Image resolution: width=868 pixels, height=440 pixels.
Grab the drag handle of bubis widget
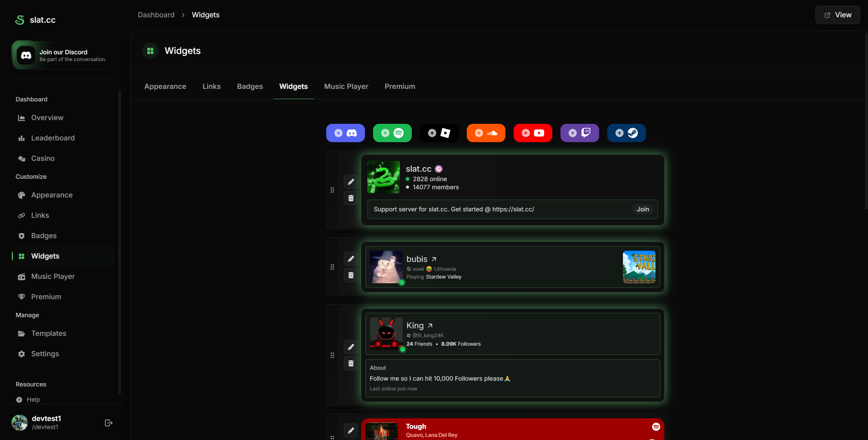(x=332, y=267)
